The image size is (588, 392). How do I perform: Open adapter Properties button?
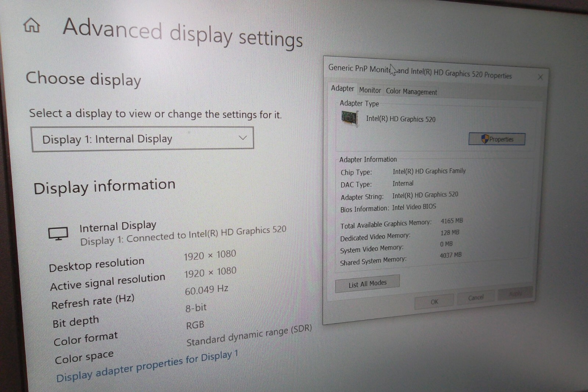click(x=497, y=139)
